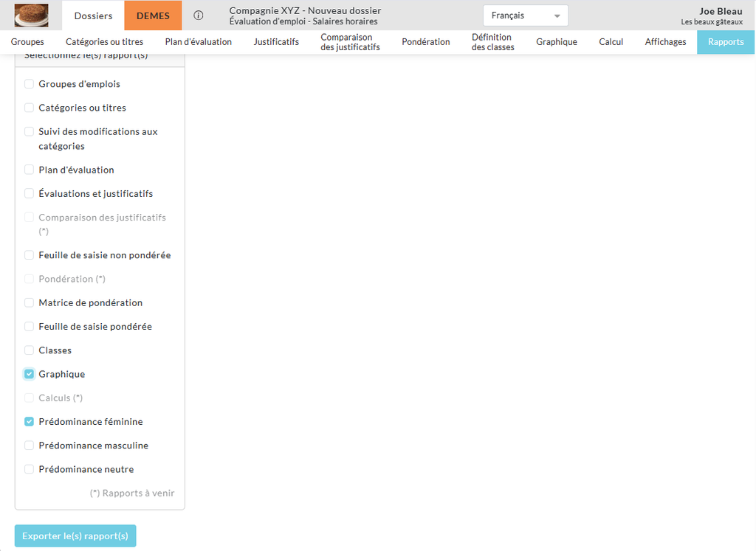Tick the Plan d'évaluation report checkbox
This screenshot has width=756, height=551.
(x=30, y=170)
